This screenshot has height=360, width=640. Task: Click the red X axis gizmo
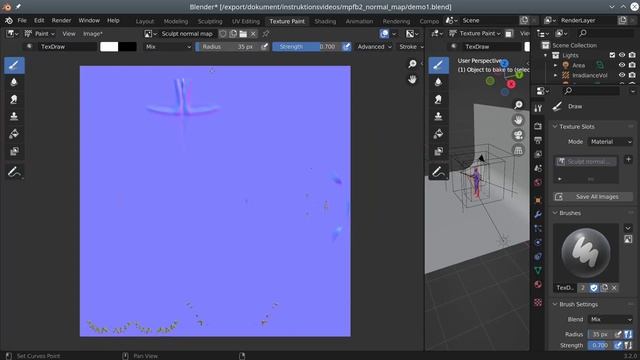[511, 84]
